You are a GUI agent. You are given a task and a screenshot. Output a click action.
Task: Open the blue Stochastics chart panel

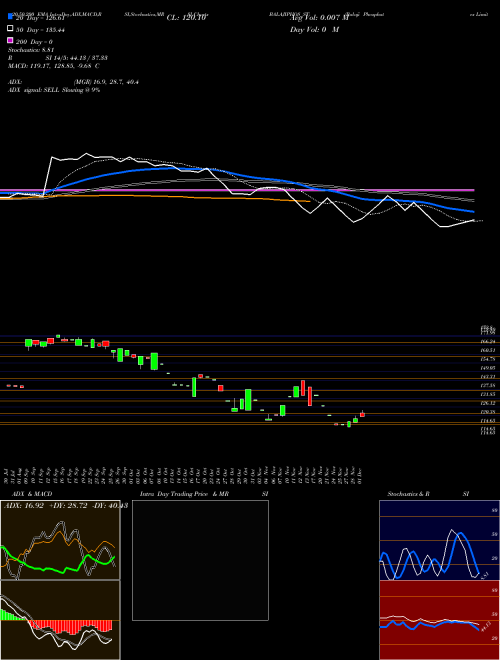pos(439,540)
